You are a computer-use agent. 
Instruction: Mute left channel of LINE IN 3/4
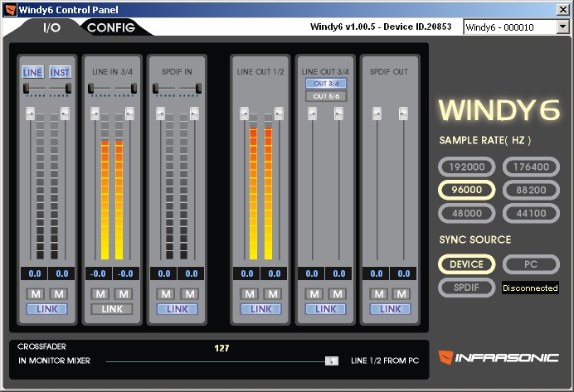point(100,294)
